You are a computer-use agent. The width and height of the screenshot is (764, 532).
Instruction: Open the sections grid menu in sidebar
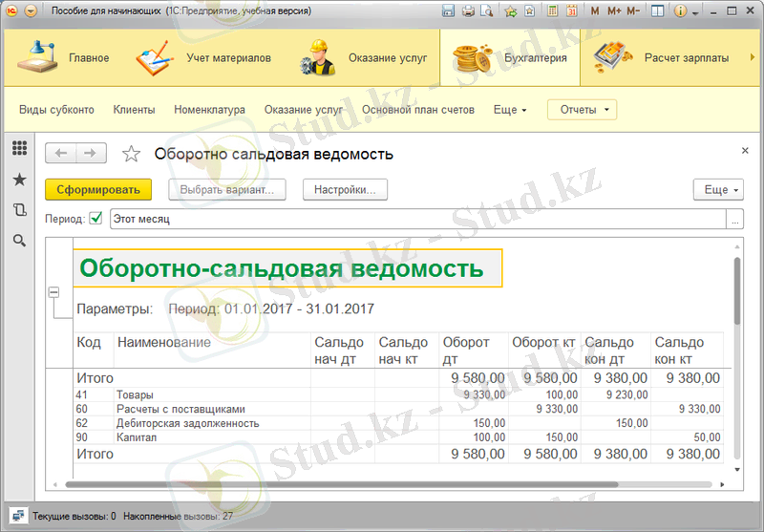(19, 148)
